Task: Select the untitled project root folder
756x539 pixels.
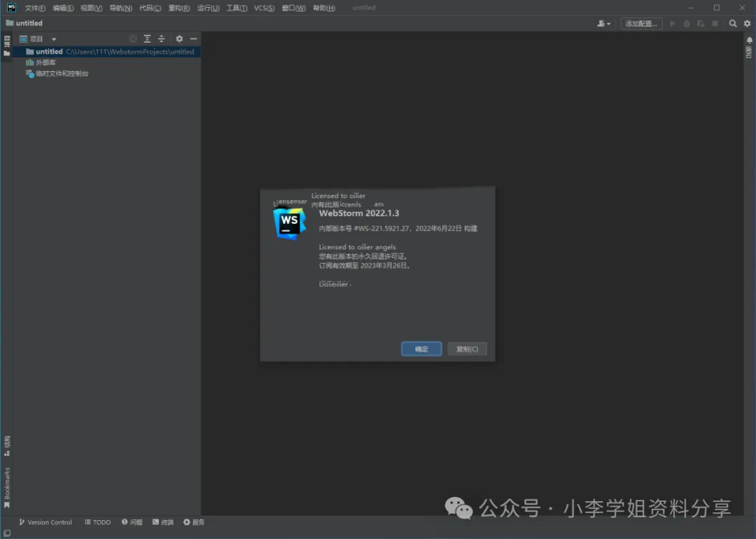Action: 106,52
